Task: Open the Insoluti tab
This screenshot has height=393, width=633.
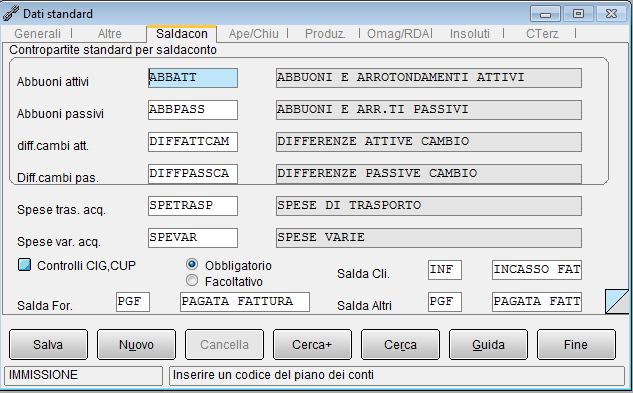Action: 470,34
